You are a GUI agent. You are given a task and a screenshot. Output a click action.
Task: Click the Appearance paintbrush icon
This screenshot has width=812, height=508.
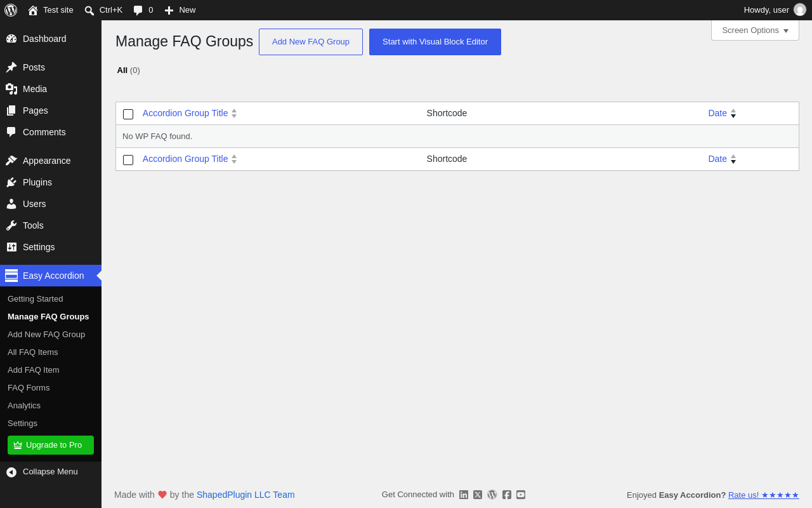pos(11,161)
